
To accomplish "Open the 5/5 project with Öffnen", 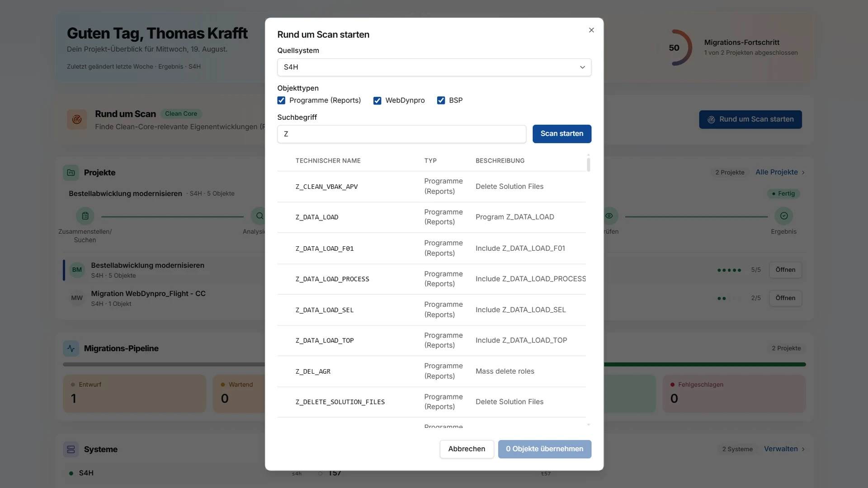I will (x=785, y=270).
